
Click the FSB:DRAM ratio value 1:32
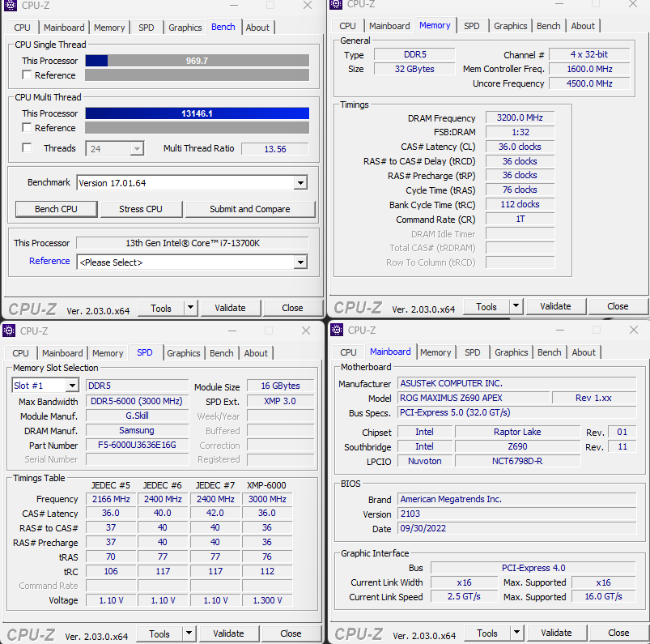[x=520, y=132]
